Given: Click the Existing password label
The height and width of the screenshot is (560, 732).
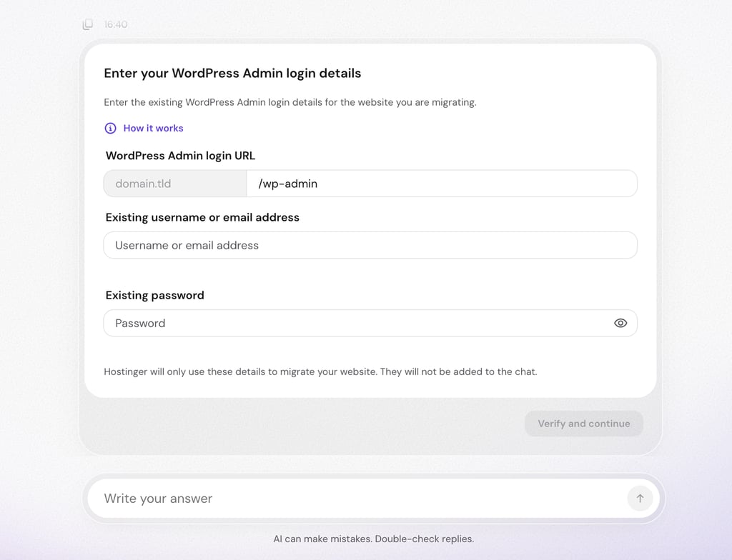Looking at the screenshot, I should [x=154, y=296].
